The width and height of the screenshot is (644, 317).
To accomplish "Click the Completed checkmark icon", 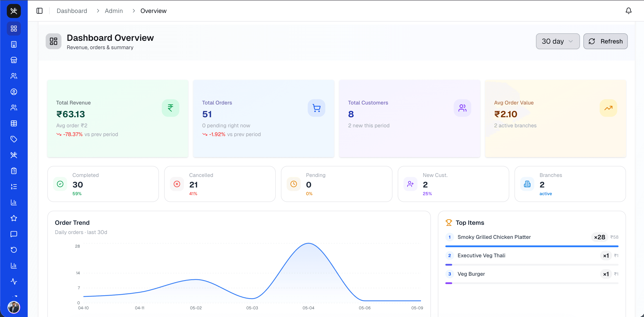I will pyautogui.click(x=60, y=184).
